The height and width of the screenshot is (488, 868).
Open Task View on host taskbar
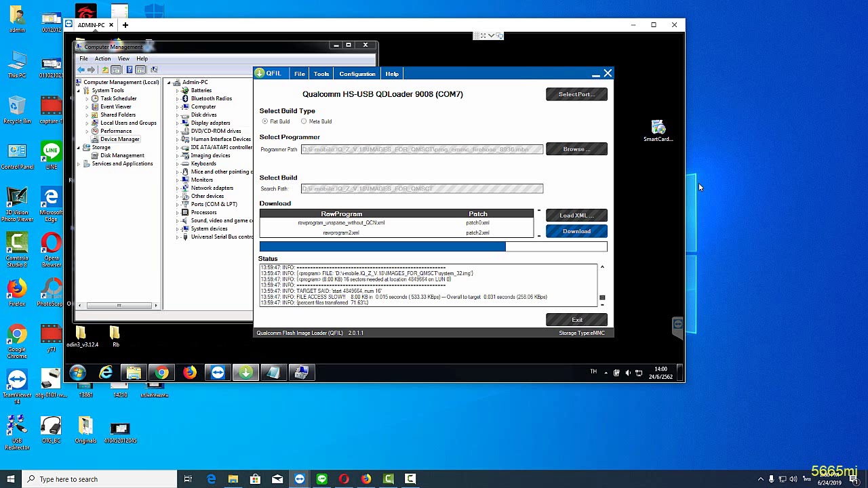[x=188, y=479]
